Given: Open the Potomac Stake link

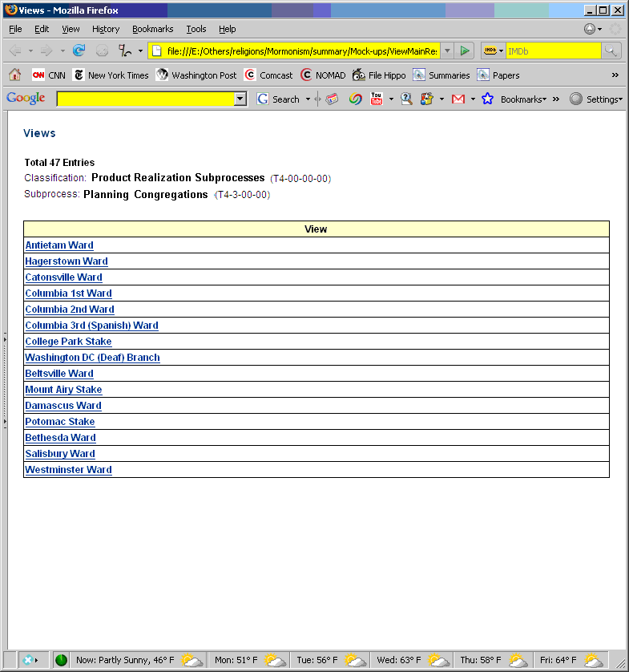Looking at the screenshot, I should point(60,422).
